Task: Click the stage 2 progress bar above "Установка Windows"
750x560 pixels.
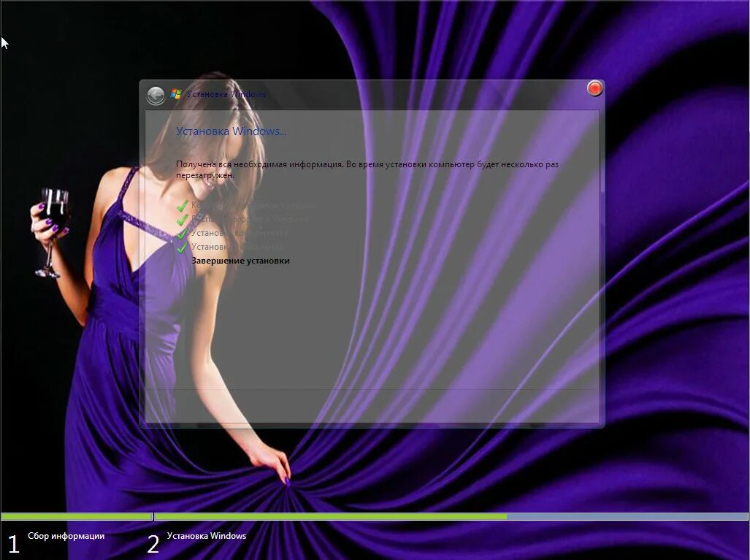Action: [x=451, y=516]
